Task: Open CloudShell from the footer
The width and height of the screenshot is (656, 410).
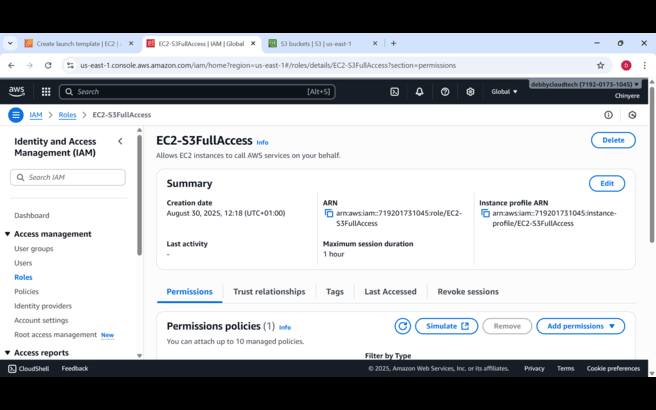Action: (x=29, y=369)
